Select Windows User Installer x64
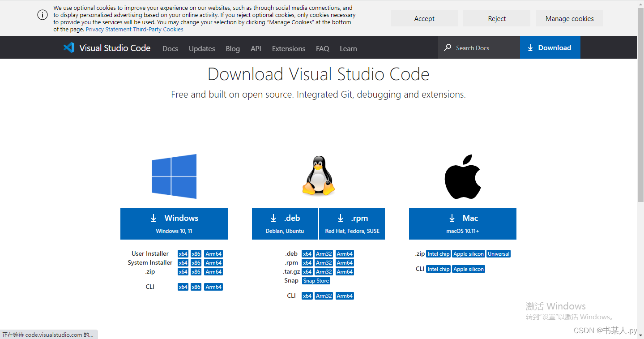The height and width of the screenshot is (339, 644). point(183,254)
